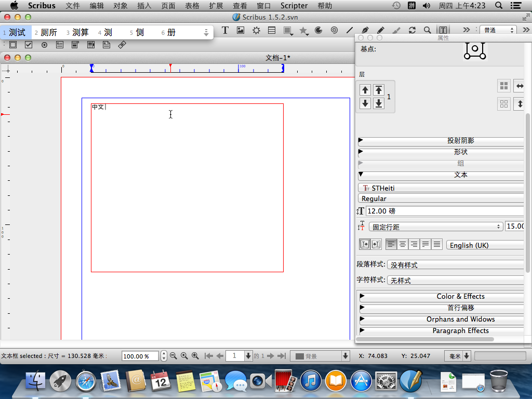Viewport: 532px width, 399px height.
Task: Select the Line drawing tool
Action: (350, 30)
